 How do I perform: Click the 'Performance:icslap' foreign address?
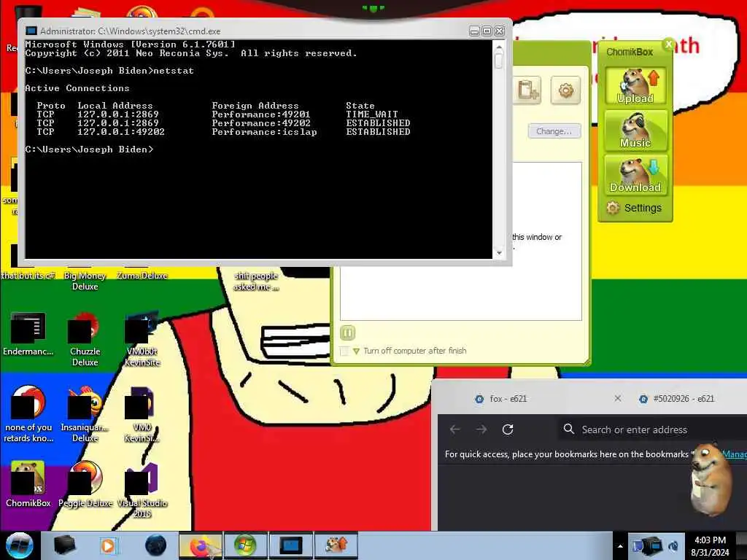(x=264, y=132)
